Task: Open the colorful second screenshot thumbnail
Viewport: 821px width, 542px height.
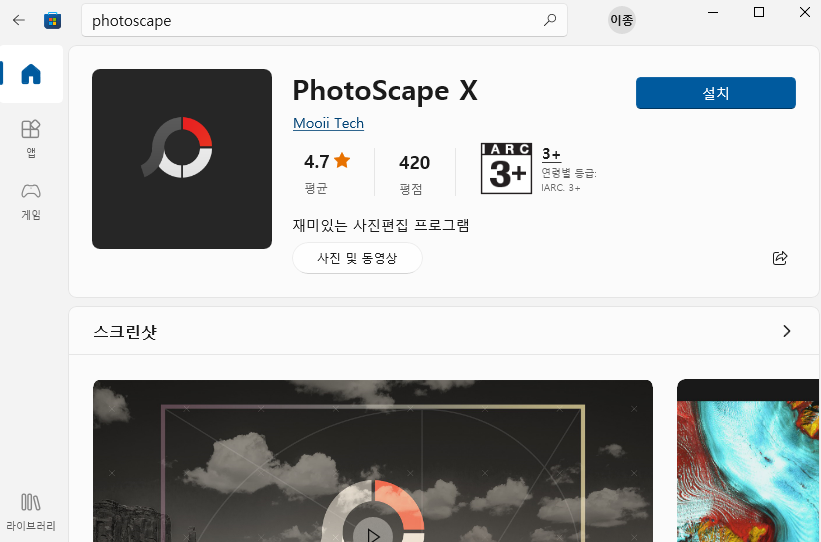Action: [748, 461]
